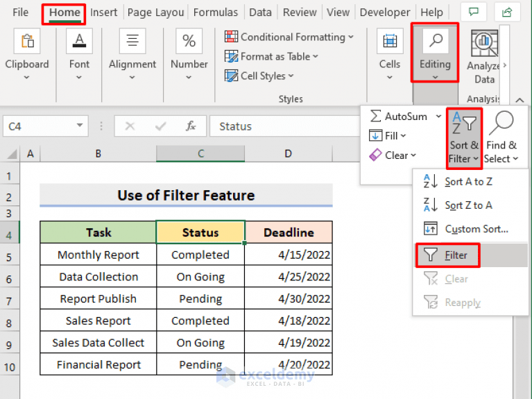Click the formula bar showing Status
Viewport: 532px width, 399px height.
coord(284,126)
